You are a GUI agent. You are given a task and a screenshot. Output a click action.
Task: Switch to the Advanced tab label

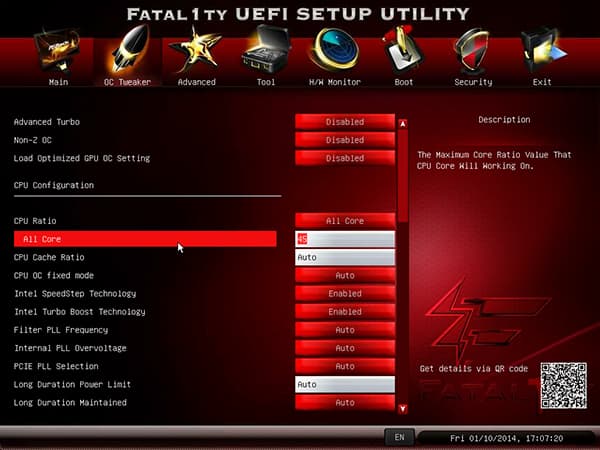tap(196, 82)
